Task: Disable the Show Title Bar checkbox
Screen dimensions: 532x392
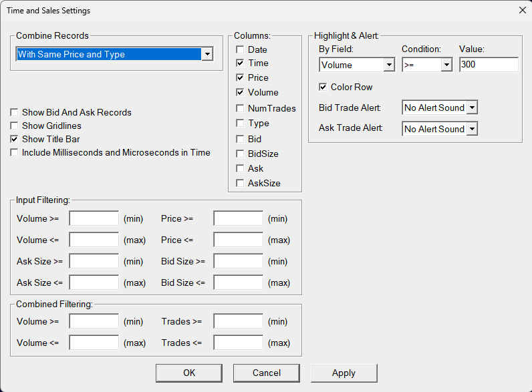Action: [x=14, y=139]
